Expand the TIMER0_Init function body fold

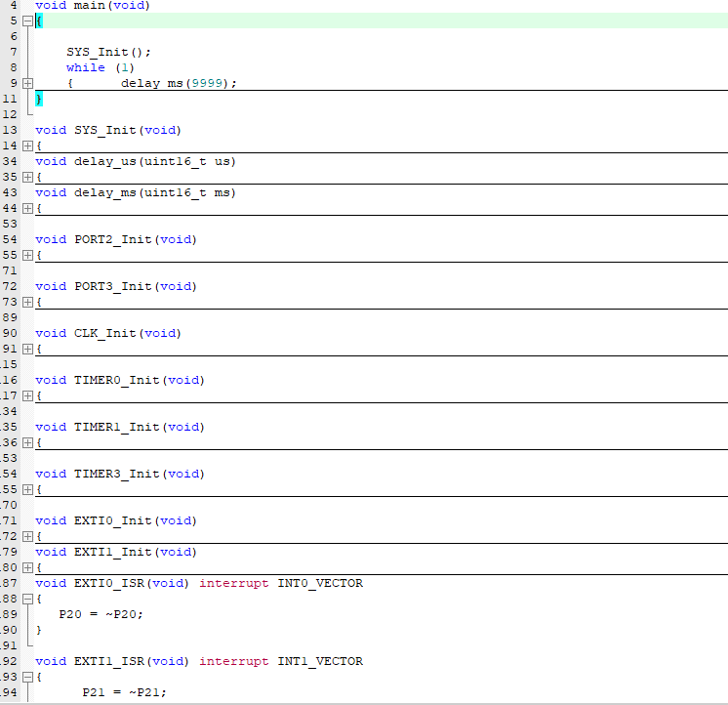pyautogui.click(x=28, y=395)
